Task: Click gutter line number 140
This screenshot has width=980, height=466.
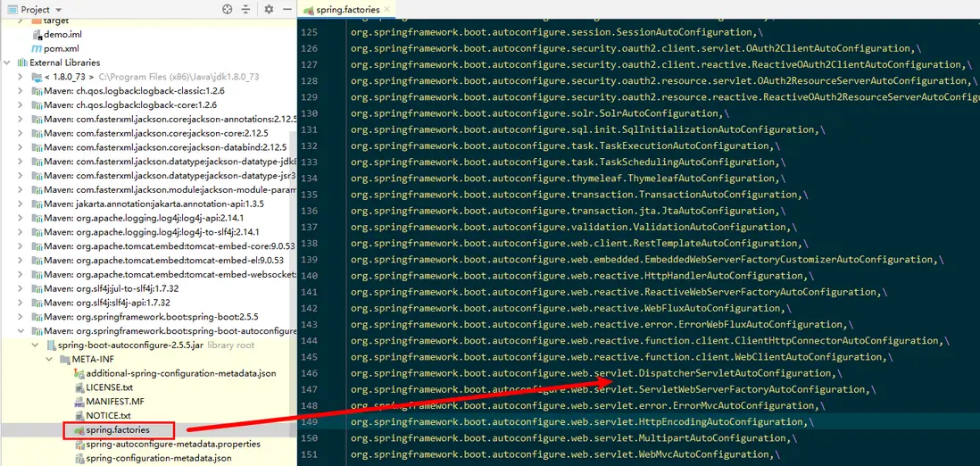Action: (310, 276)
